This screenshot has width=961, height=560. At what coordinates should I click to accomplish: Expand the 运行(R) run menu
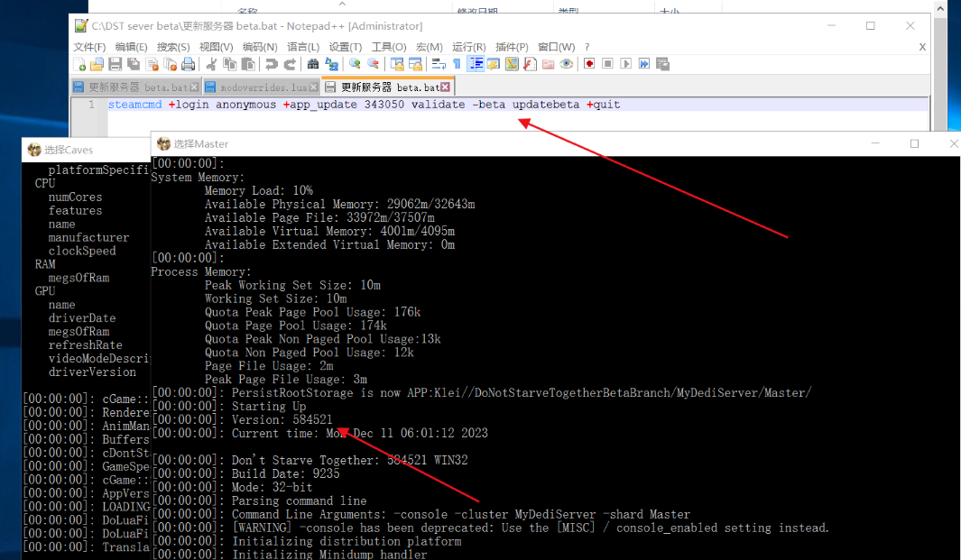point(469,47)
